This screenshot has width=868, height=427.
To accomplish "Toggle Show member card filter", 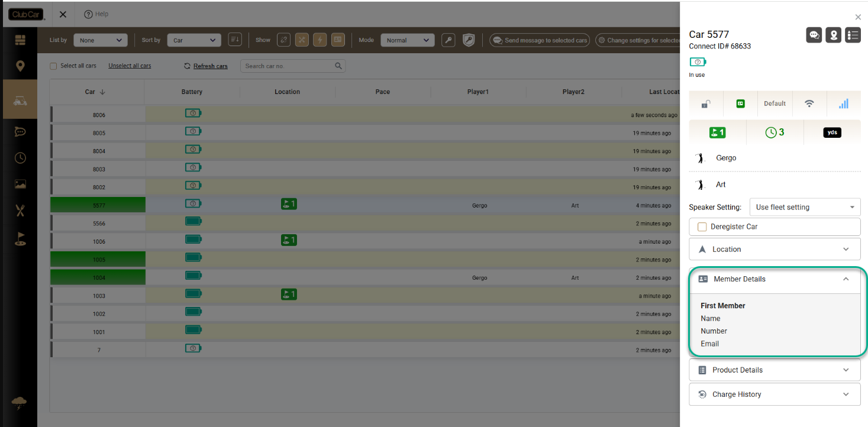I will [338, 40].
